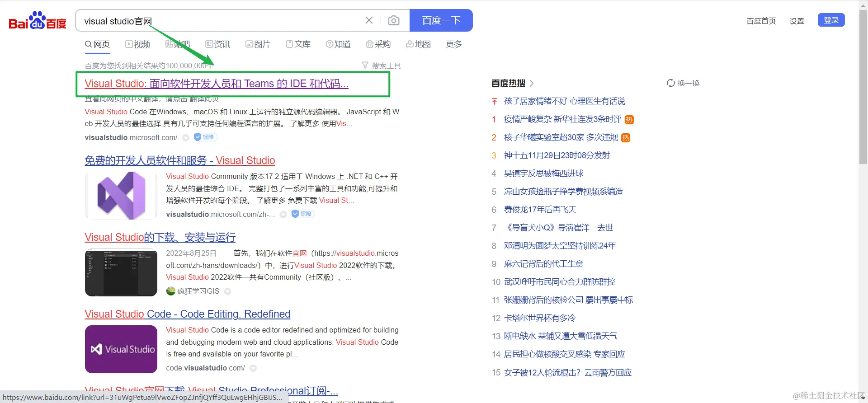Open 搜索工具 filter options
Image resolution: width=868 pixels, height=403 pixels.
[382, 66]
